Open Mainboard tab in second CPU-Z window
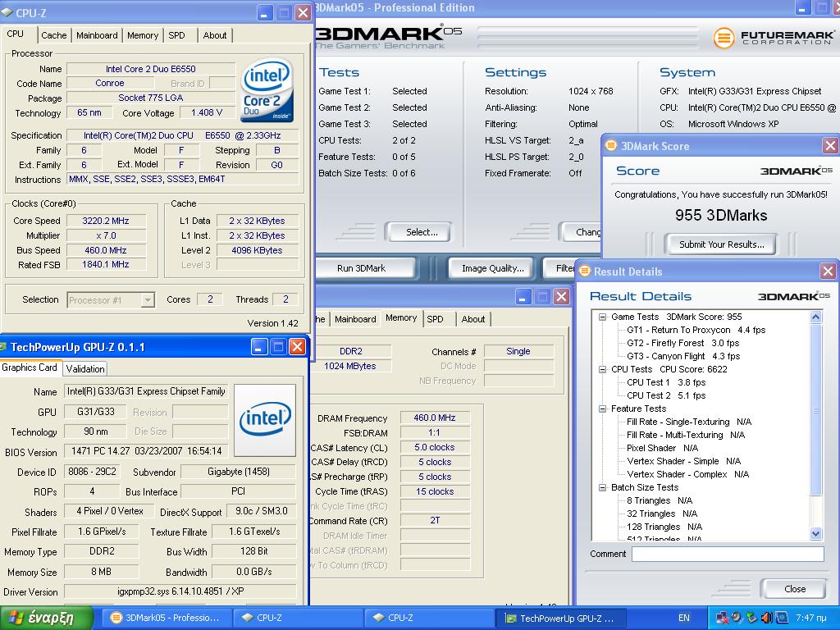This screenshot has height=630, width=840. click(355, 319)
